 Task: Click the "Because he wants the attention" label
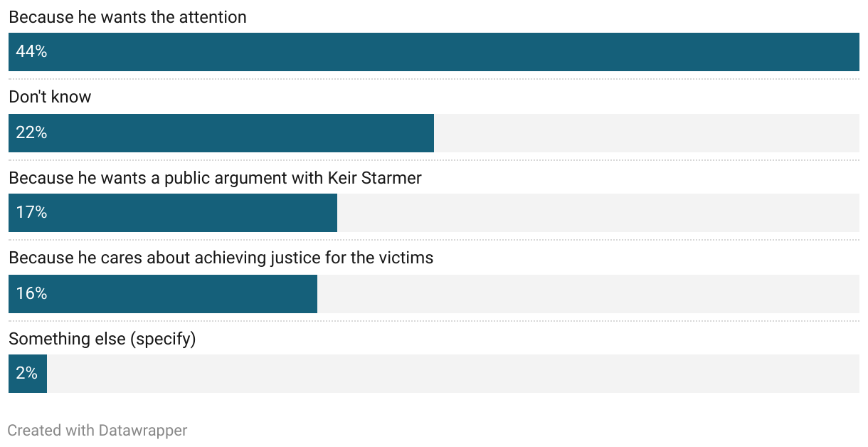[127, 17]
